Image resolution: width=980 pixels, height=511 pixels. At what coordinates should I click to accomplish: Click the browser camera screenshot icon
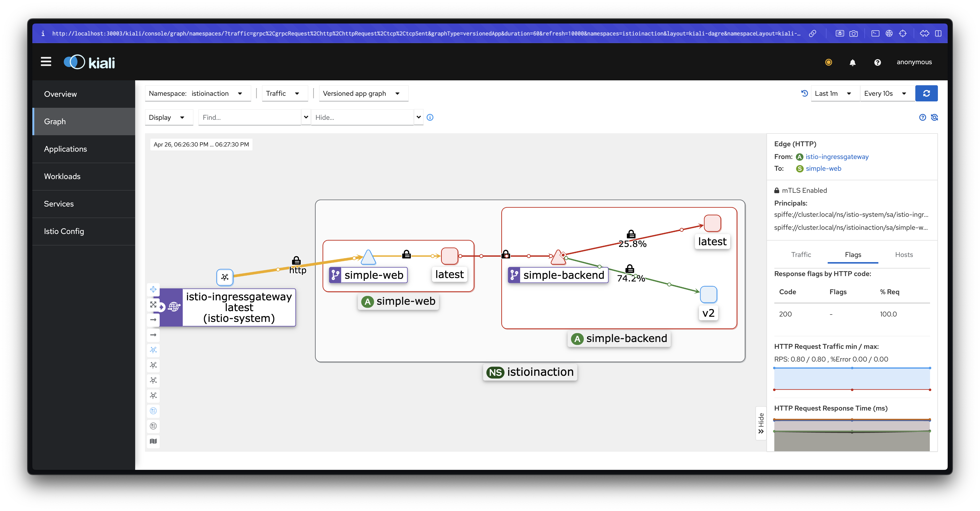point(853,34)
